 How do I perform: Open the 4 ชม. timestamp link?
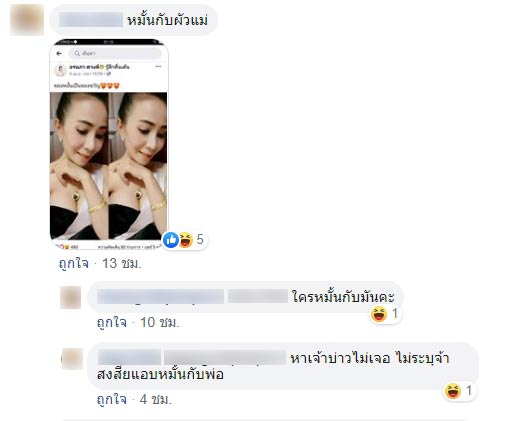[x=156, y=399]
